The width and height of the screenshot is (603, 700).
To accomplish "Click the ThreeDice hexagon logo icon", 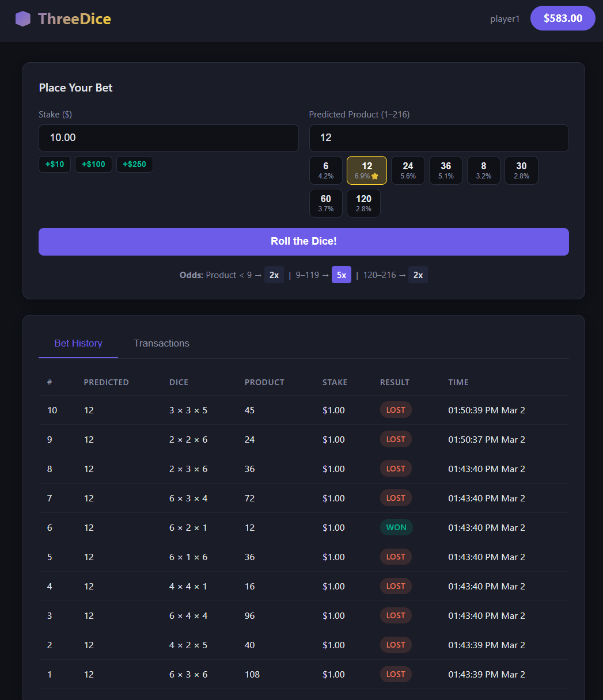I will pos(23,19).
